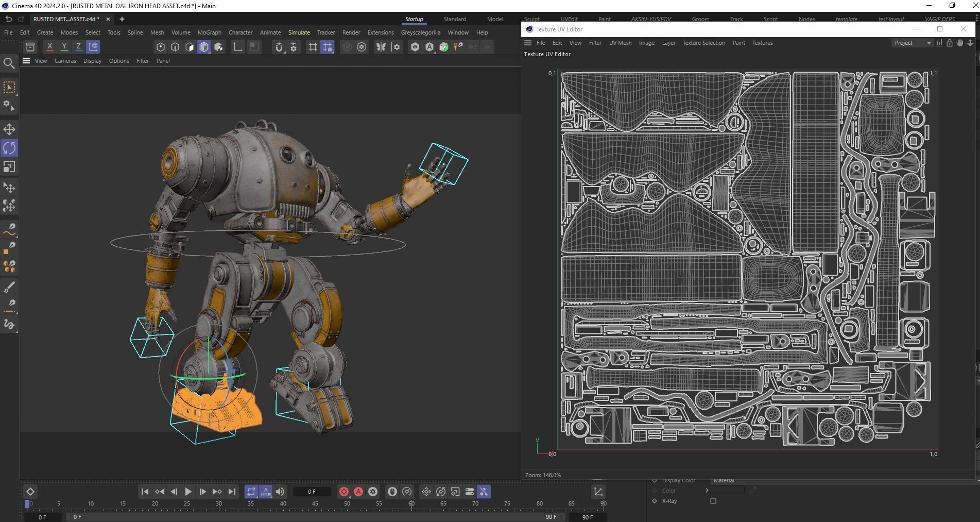Select the Scale tool
Image resolution: width=980 pixels, height=522 pixels.
click(9, 167)
